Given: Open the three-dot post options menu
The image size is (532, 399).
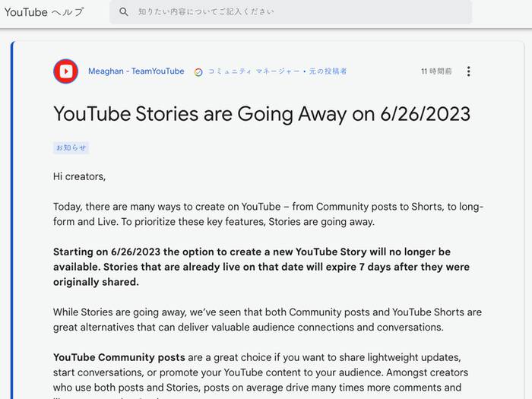Looking at the screenshot, I should pyautogui.click(x=469, y=71).
